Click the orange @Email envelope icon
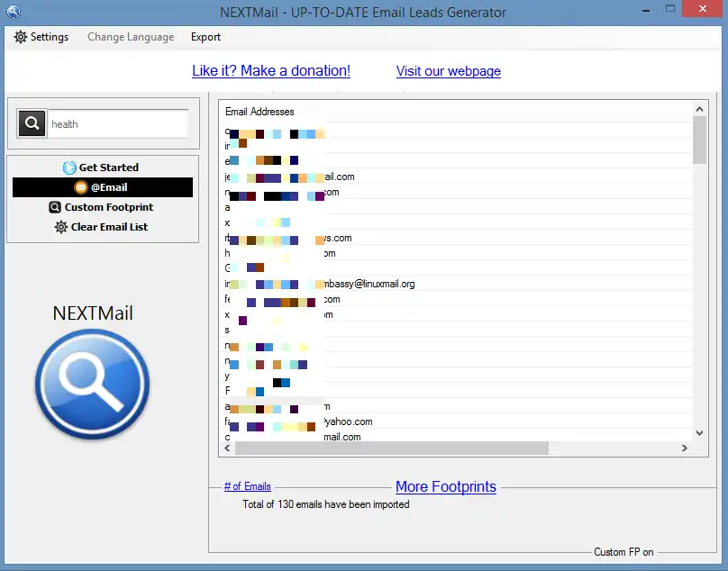 pyautogui.click(x=81, y=187)
